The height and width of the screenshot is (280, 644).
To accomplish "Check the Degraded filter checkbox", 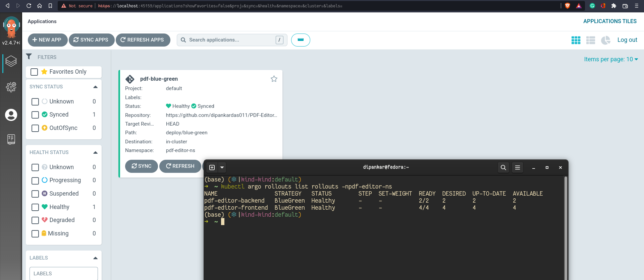I will 35,220.
